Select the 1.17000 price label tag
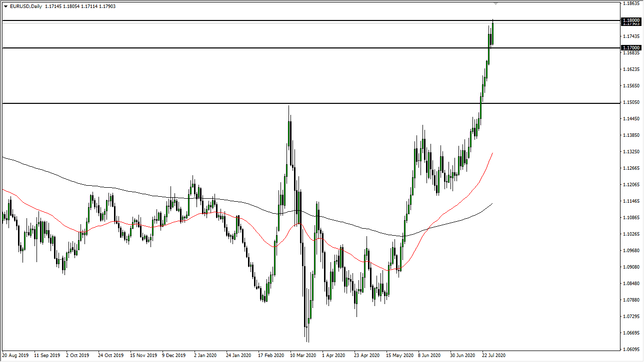This screenshot has width=644, height=362. point(630,48)
